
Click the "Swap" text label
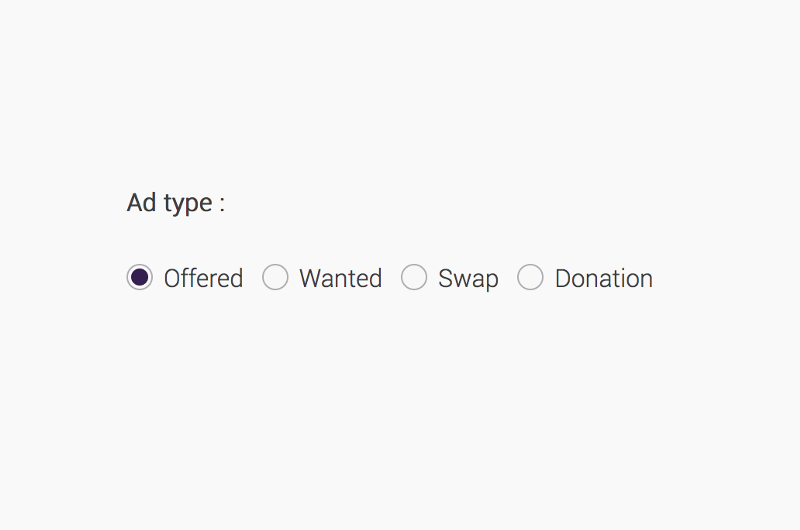pyautogui.click(x=468, y=278)
